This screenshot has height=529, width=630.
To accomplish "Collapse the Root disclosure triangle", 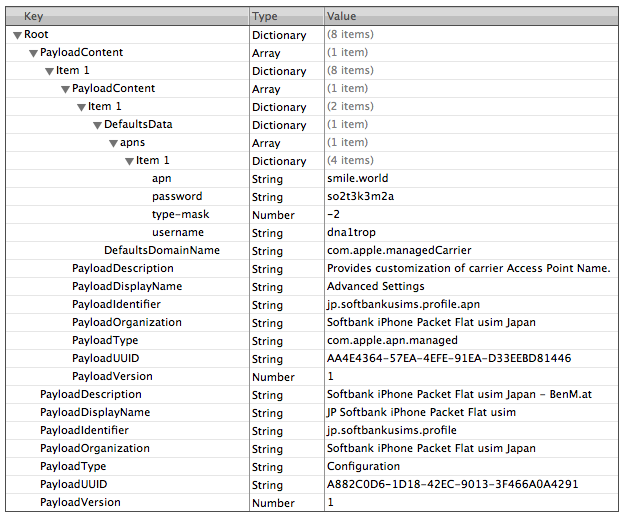I will 17,35.
